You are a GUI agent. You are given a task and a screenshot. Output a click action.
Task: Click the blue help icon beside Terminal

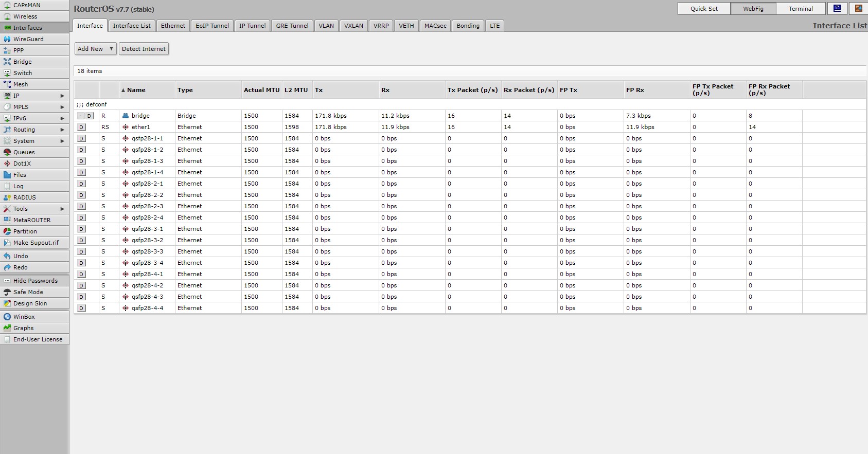coord(837,8)
